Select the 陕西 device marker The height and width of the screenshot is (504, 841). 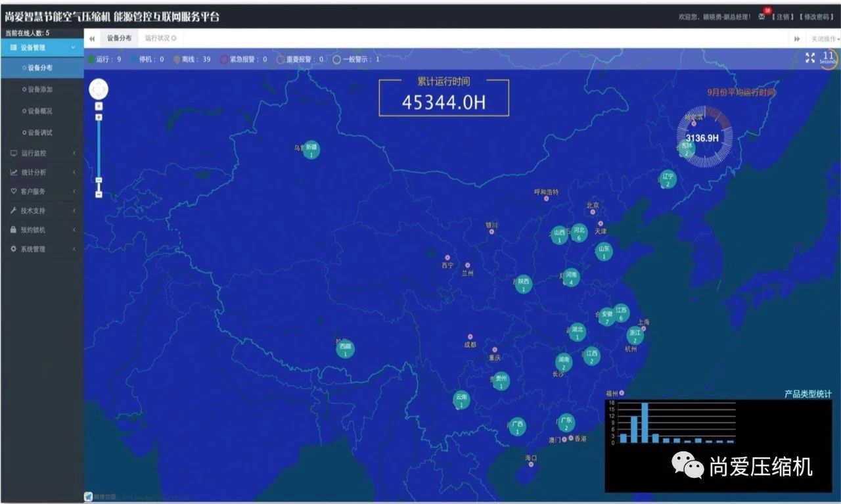[x=523, y=284]
